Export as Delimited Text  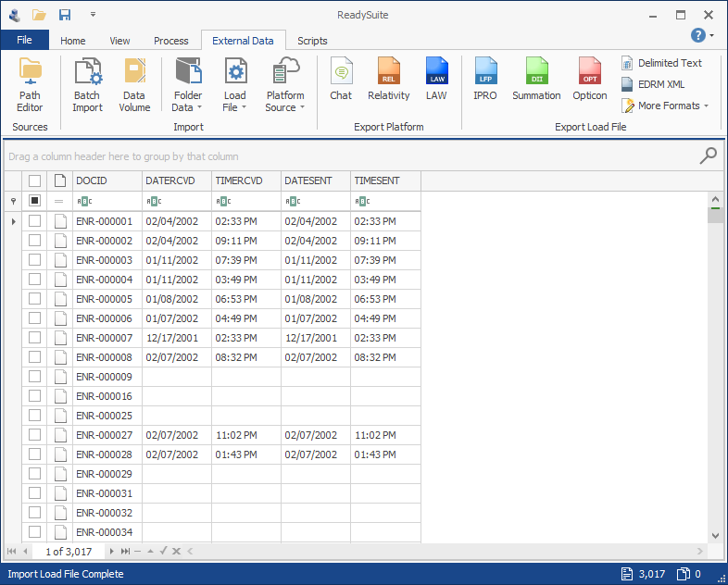pos(661,63)
